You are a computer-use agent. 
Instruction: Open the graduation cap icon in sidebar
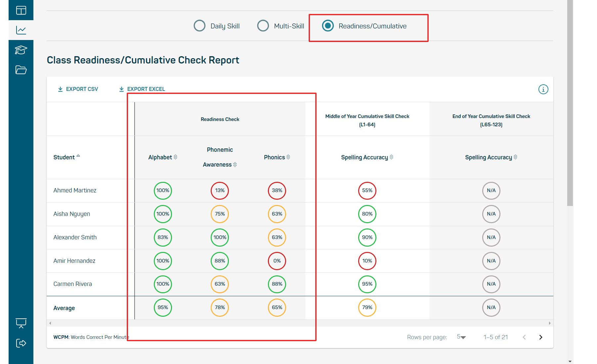21,50
